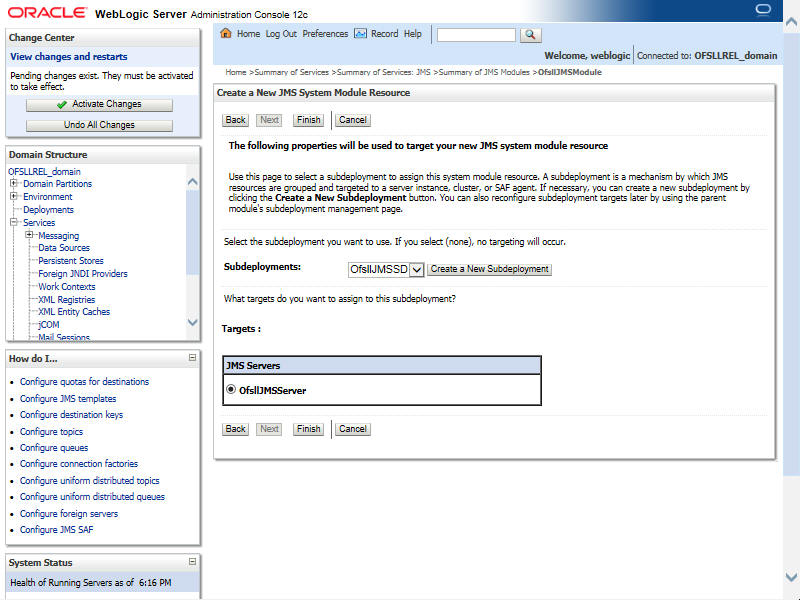Click the page scroll-up arrow
Screen dimensions: 800x600
click(x=791, y=22)
